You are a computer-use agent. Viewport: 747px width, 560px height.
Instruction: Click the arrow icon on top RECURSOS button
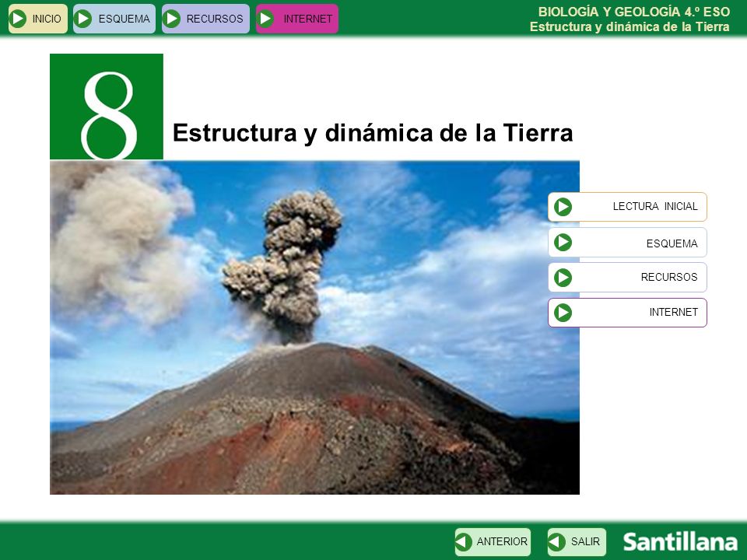171,19
